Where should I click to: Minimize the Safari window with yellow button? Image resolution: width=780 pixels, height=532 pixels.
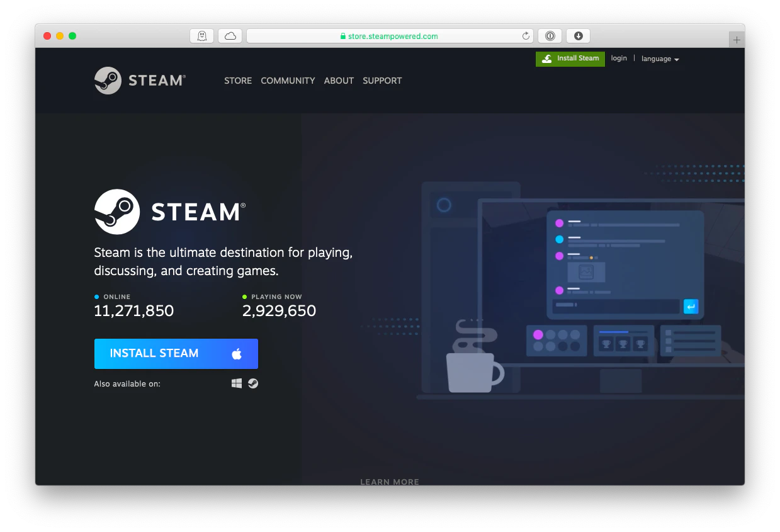click(60, 36)
